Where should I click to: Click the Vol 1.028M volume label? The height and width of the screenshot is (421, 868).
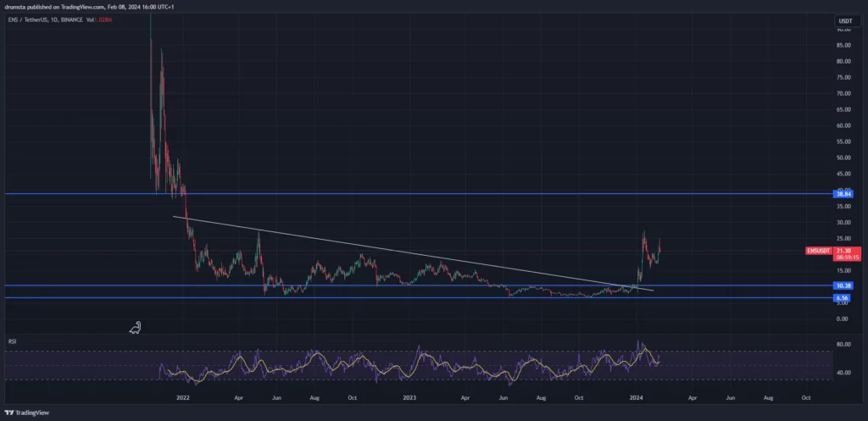[x=101, y=20]
